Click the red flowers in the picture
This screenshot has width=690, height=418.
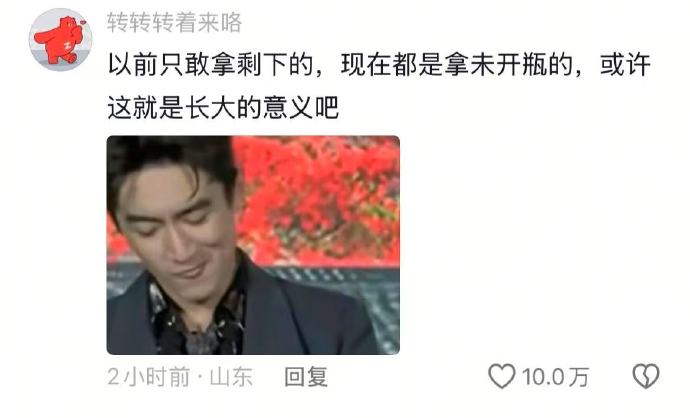(x=319, y=198)
